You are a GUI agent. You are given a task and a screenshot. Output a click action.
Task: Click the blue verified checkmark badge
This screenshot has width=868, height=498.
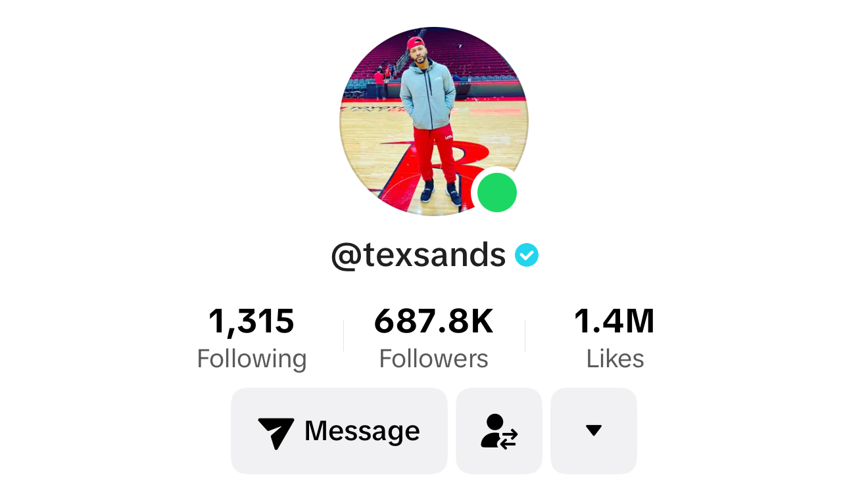click(x=527, y=255)
